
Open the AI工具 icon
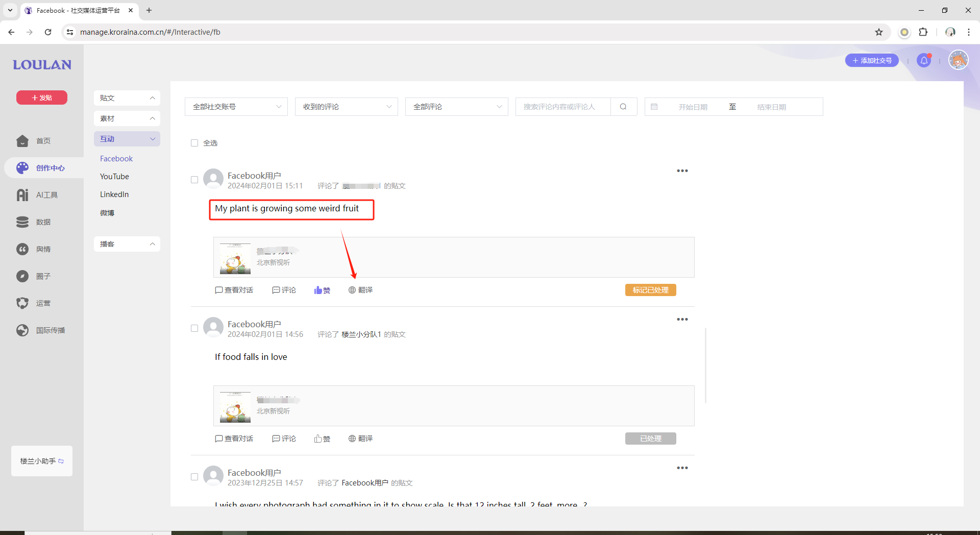[x=22, y=195]
